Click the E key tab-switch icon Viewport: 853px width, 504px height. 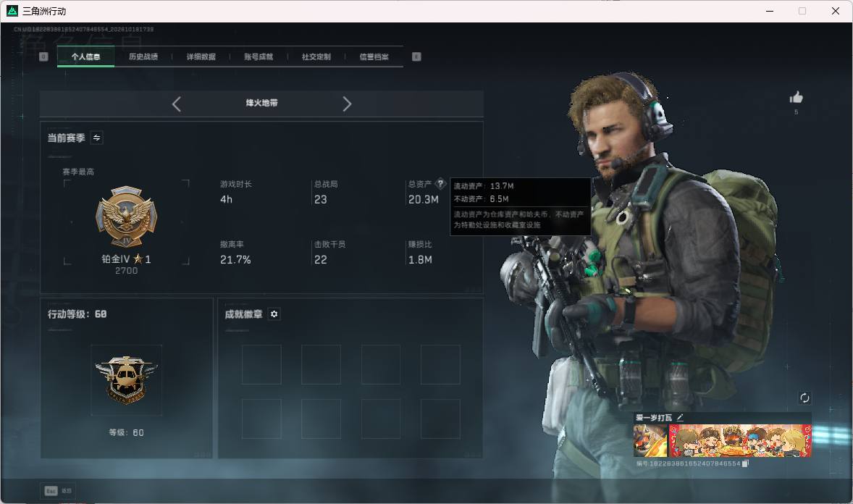coord(416,56)
